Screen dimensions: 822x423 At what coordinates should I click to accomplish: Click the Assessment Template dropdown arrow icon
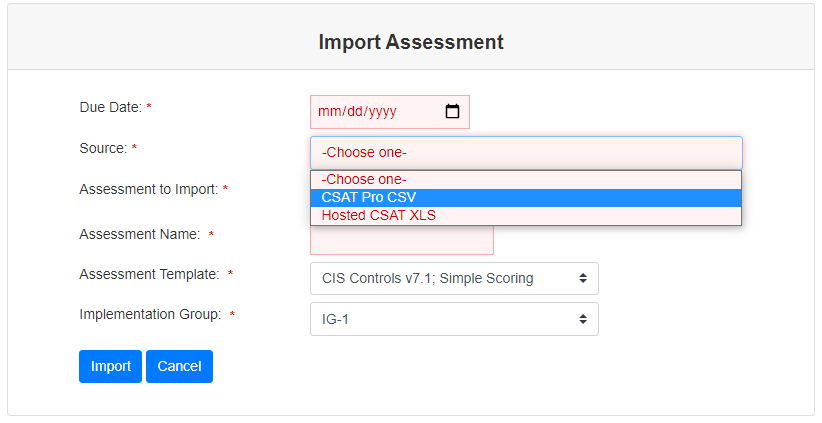pos(583,278)
